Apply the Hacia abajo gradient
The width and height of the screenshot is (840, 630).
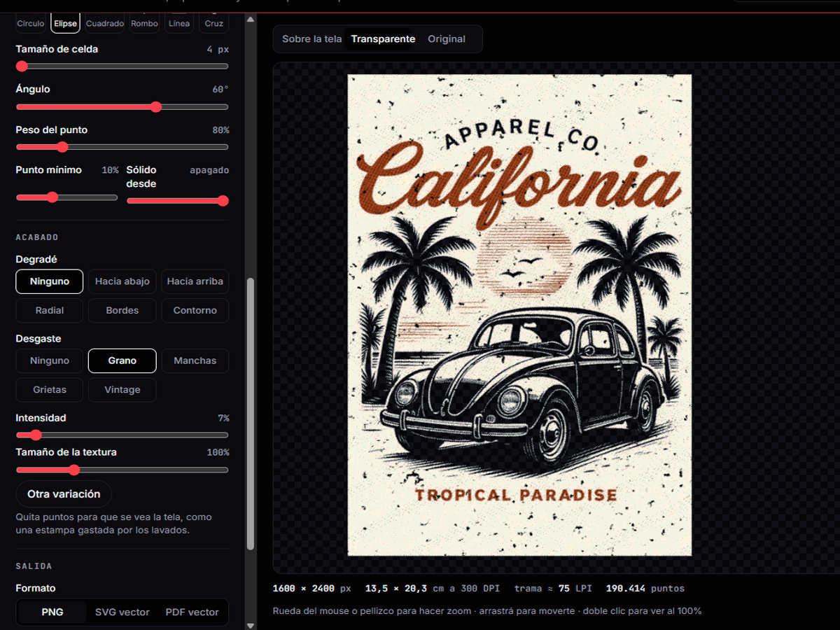click(122, 281)
